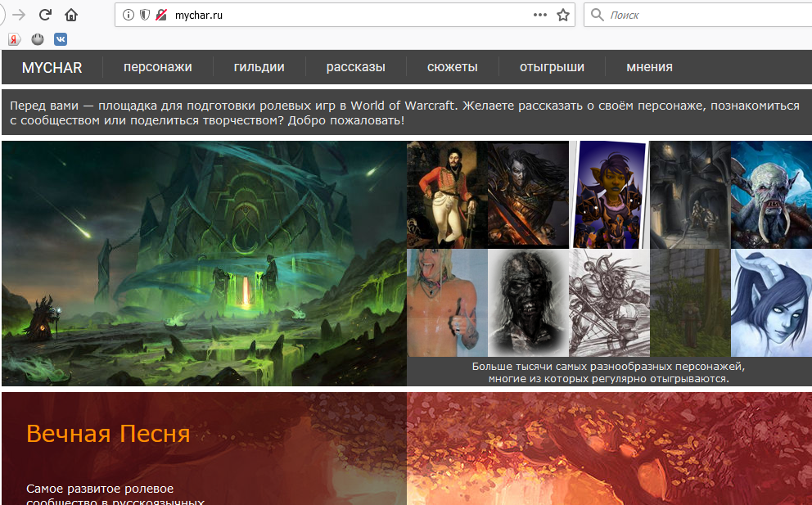Go to the browser home page icon

click(71, 15)
